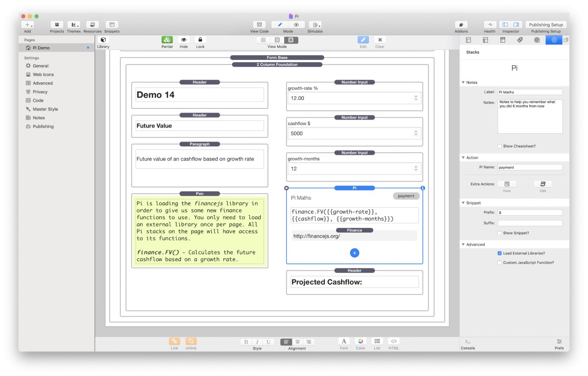Enable the Show Cheatsheet checkbox
This screenshot has height=376, width=588.
pos(499,146)
